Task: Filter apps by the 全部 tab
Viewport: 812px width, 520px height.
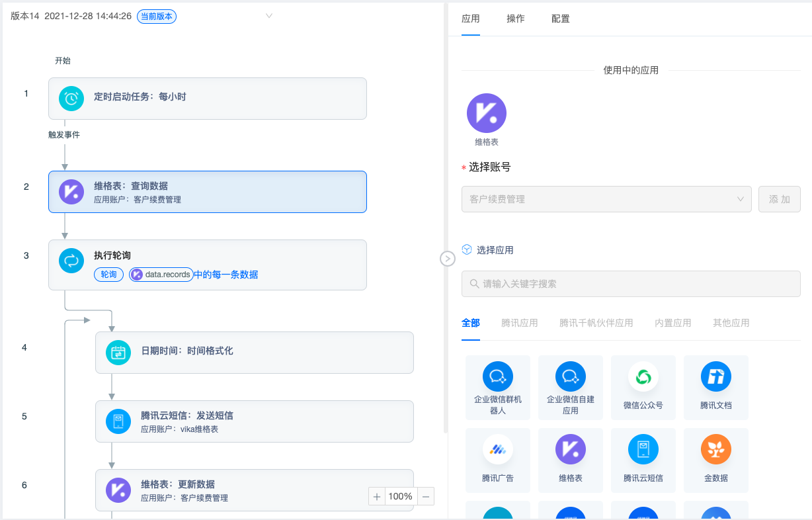Action: pyautogui.click(x=471, y=323)
